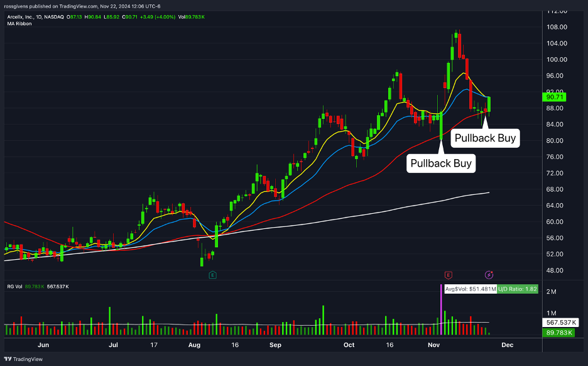Click the Vol89.783K header value
This screenshot has width=588, height=366.
(x=191, y=17)
